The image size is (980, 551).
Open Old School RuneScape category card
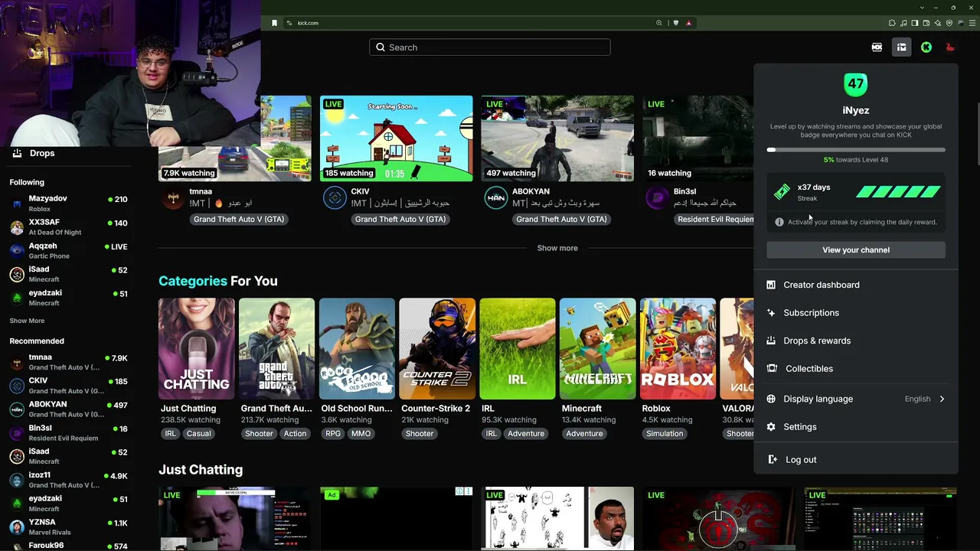pos(357,349)
